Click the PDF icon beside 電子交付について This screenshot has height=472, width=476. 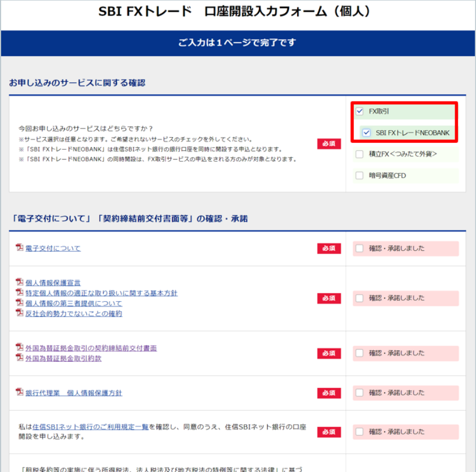tap(19, 248)
